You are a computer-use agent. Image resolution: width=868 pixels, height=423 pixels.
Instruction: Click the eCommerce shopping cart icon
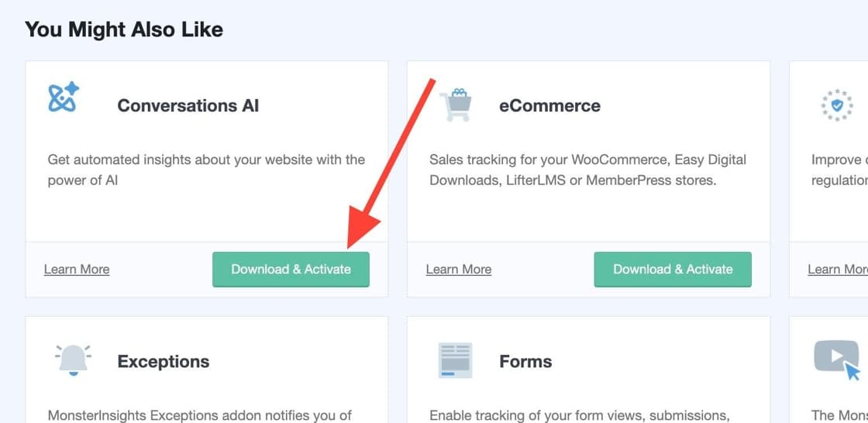click(x=455, y=105)
